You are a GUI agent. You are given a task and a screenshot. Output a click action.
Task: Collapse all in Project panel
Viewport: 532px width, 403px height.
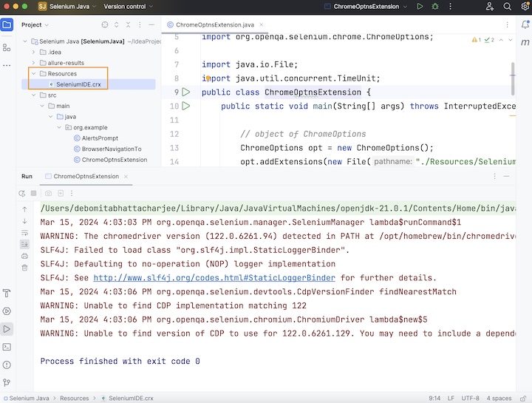128,25
